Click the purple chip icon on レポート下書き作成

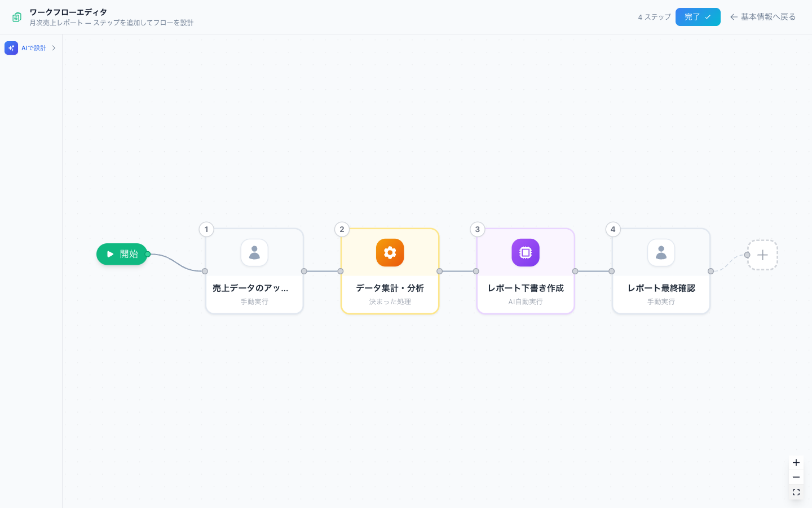click(x=526, y=253)
